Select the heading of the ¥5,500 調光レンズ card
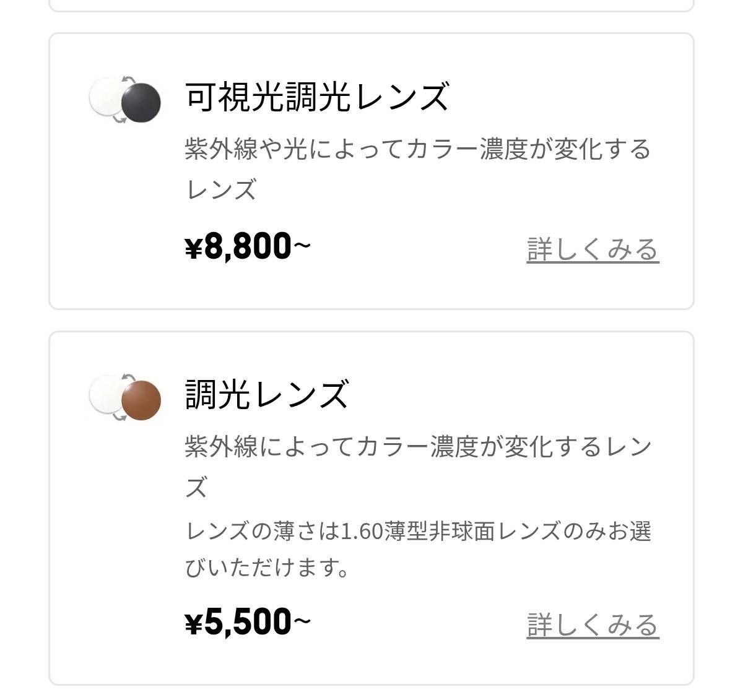The height and width of the screenshot is (700, 743). (x=267, y=395)
